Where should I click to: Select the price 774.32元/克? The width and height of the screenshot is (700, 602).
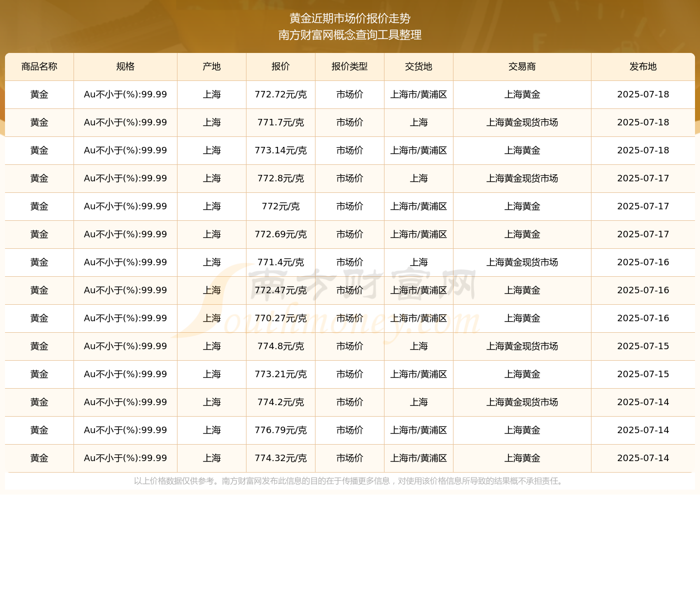(281, 458)
